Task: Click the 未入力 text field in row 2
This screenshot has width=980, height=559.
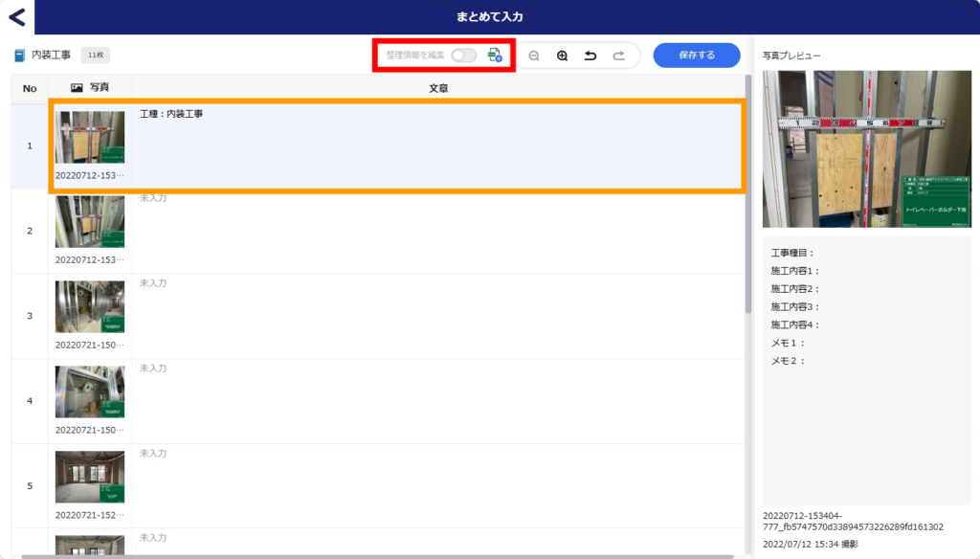Action: 437,231
